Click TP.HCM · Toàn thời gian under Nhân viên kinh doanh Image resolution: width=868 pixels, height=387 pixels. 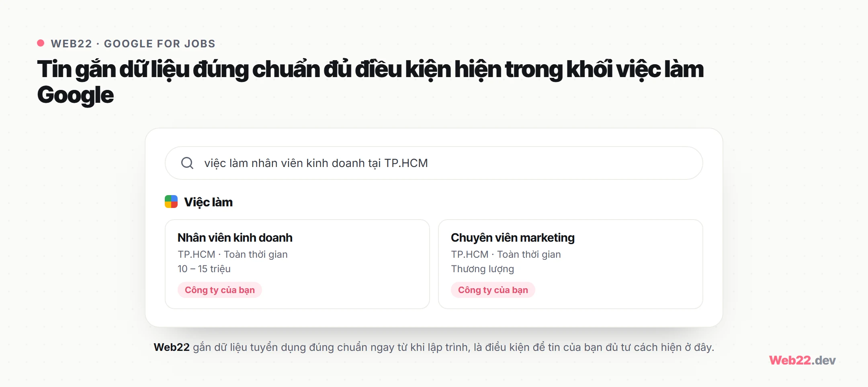point(233,255)
